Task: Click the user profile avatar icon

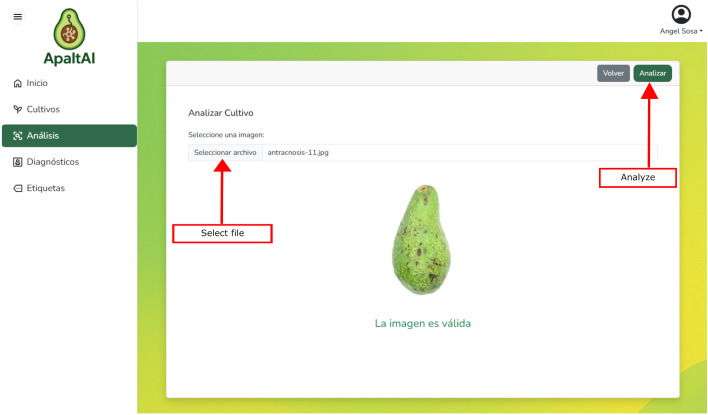Action: [681, 14]
